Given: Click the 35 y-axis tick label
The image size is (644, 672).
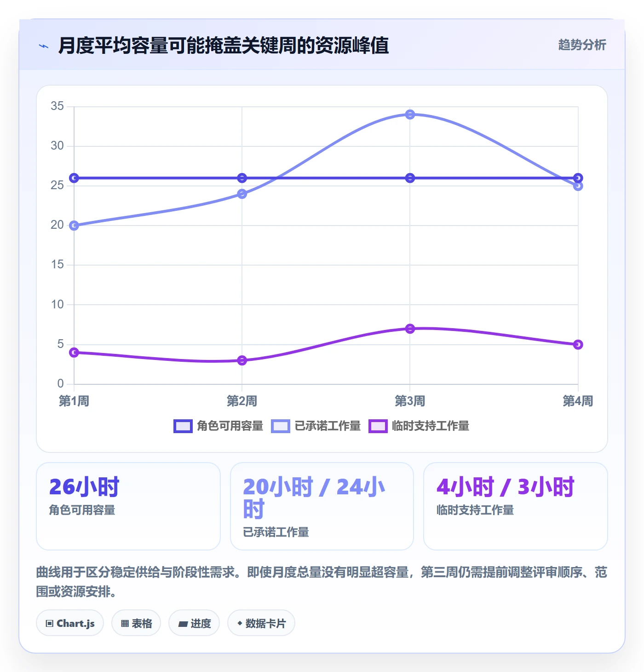Looking at the screenshot, I should [x=57, y=106].
